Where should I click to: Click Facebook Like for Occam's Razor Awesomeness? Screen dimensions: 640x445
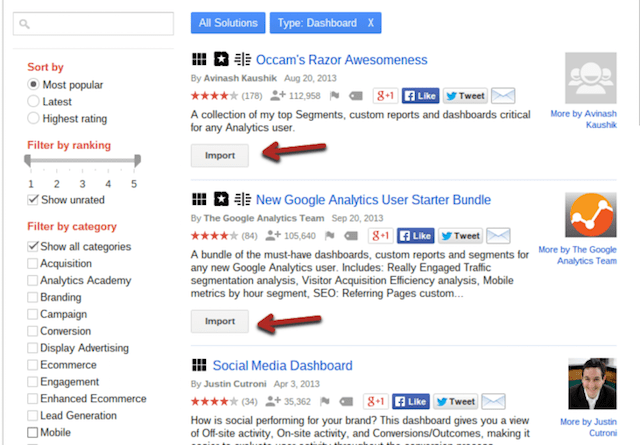click(420, 96)
